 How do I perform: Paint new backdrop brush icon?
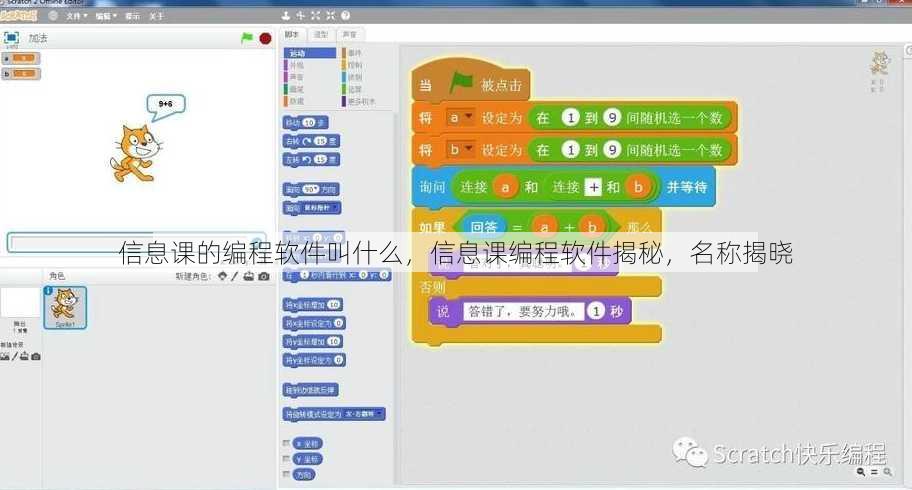click(15, 356)
